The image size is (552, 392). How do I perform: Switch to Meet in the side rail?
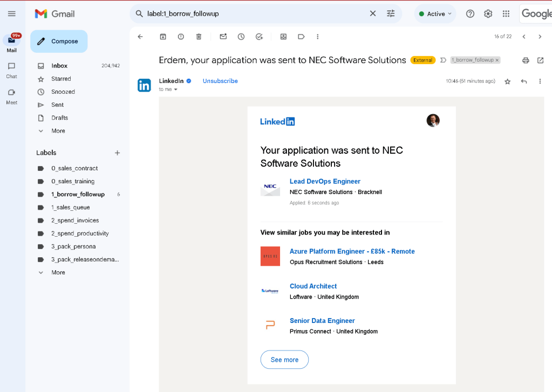[x=12, y=97]
